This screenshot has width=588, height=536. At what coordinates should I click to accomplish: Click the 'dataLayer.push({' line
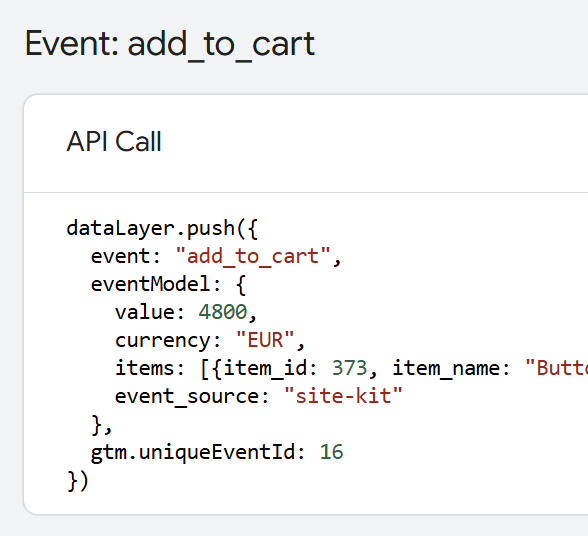tap(162, 228)
